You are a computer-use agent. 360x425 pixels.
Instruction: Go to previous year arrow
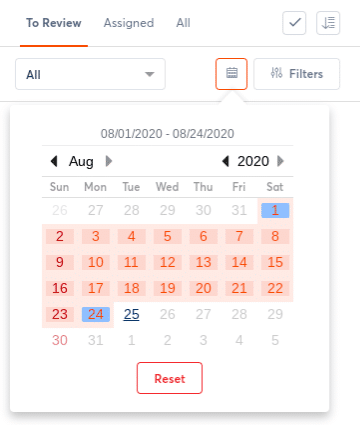(226, 161)
